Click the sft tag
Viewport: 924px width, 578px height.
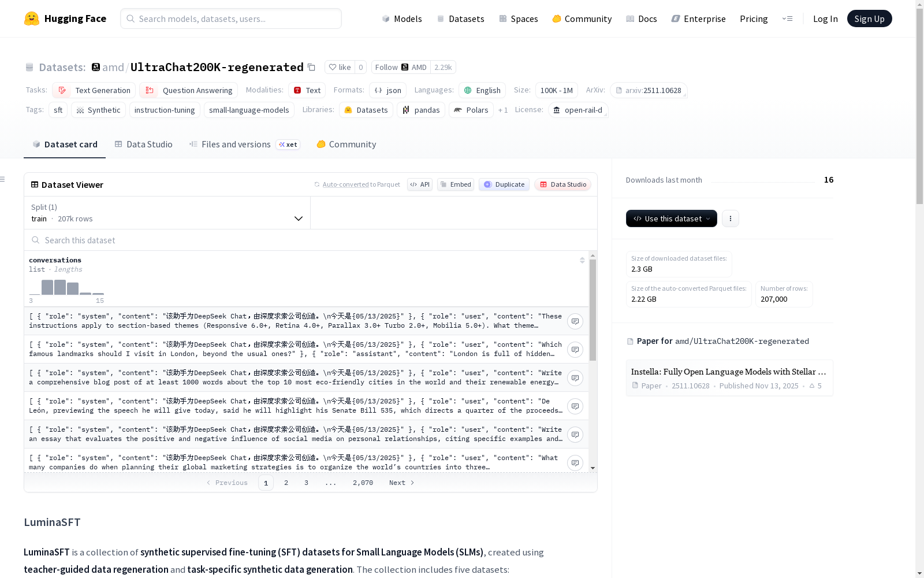pos(58,110)
